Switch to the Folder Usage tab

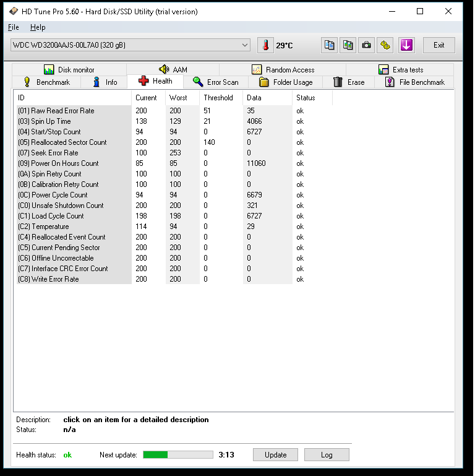pyautogui.click(x=285, y=82)
